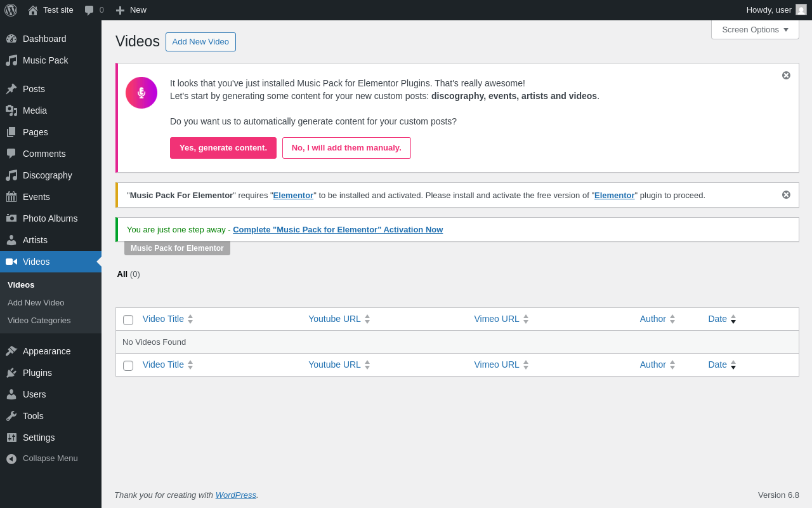812x508 pixels.
Task: Tick the select-all checkbox in table footer
Action: click(x=128, y=366)
